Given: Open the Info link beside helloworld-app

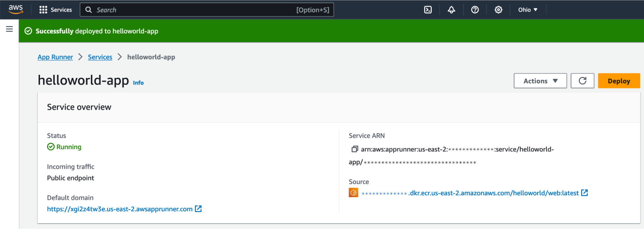Looking at the screenshot, I should tap(138, 83).
